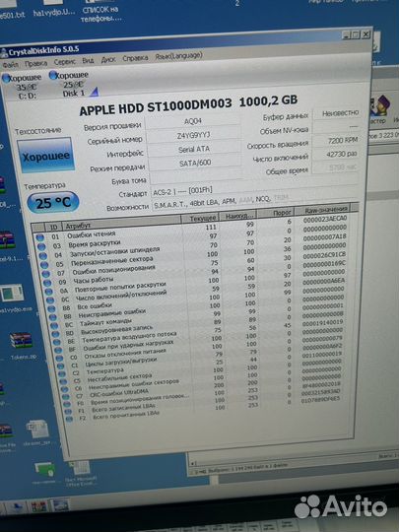Click the blue arrow next to Disk 1
The height and width of the screenshot is (532, 399).
point(95,92)
